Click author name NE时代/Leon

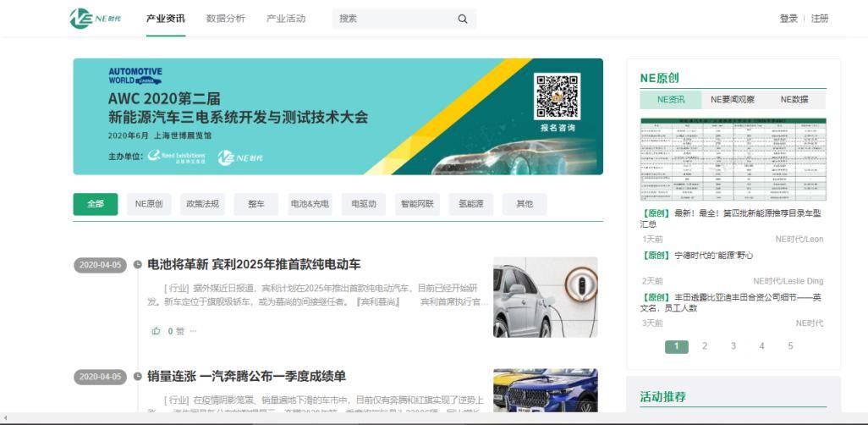click(799, 240)
